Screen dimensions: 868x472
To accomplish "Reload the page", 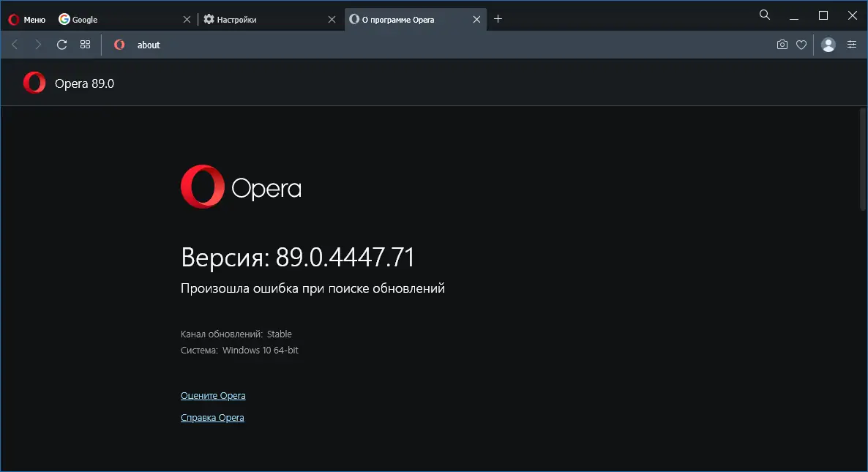I will coord(62,44).
